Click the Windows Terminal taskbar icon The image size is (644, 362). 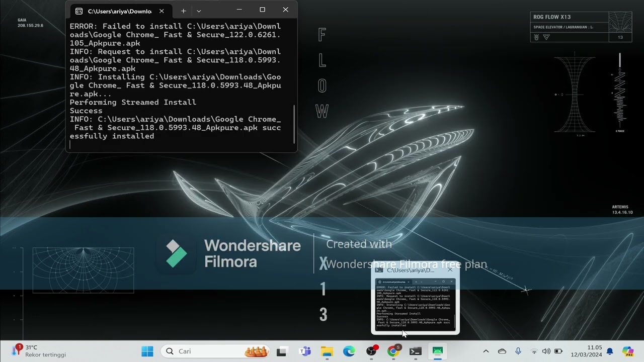(416, 351)
